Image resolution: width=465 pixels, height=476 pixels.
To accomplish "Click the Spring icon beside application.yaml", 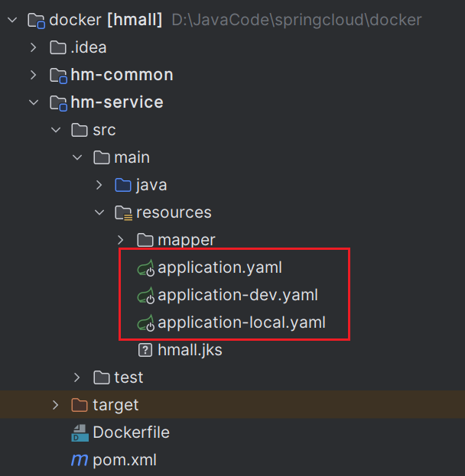I will [x=145, y=268].
